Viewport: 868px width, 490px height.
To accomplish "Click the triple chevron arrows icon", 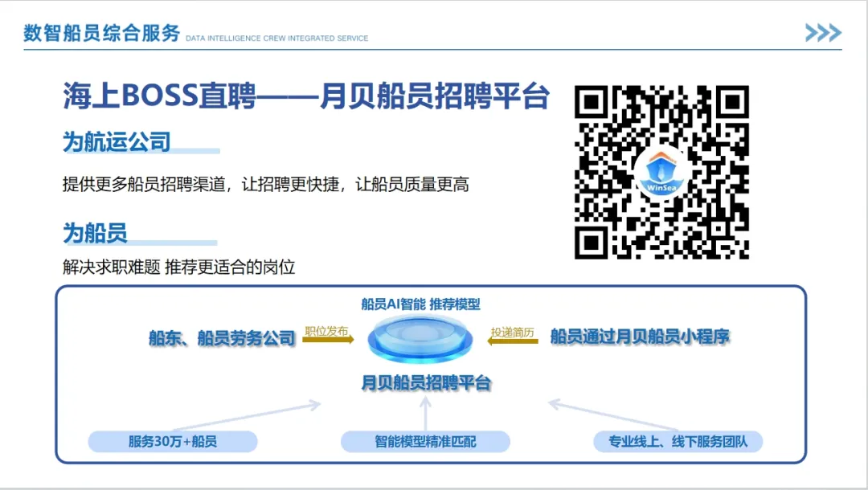I will (x=823, y=33).
